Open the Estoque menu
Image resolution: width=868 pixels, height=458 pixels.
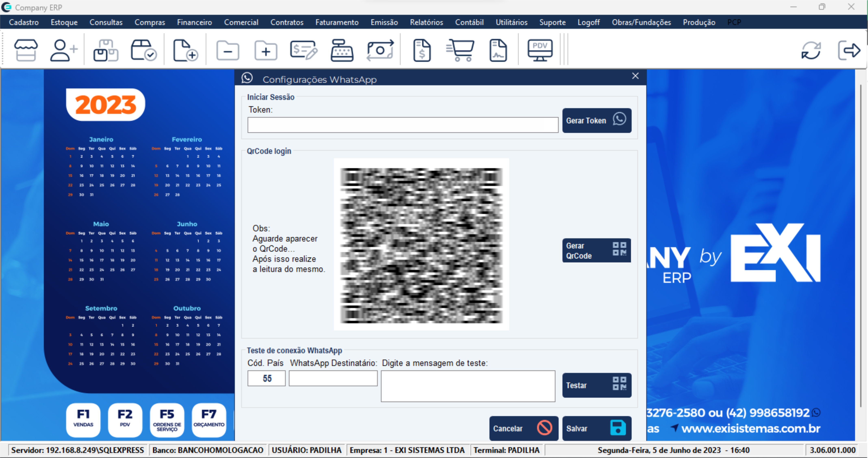(x=64, y=22)
